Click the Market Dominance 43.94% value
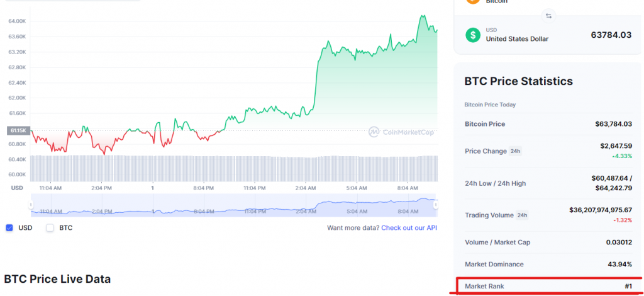This screenshot has width=644, height=296. click(619, 264)
